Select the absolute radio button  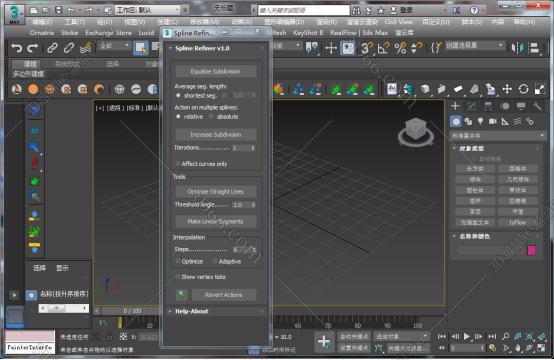[x=211, y=117]
